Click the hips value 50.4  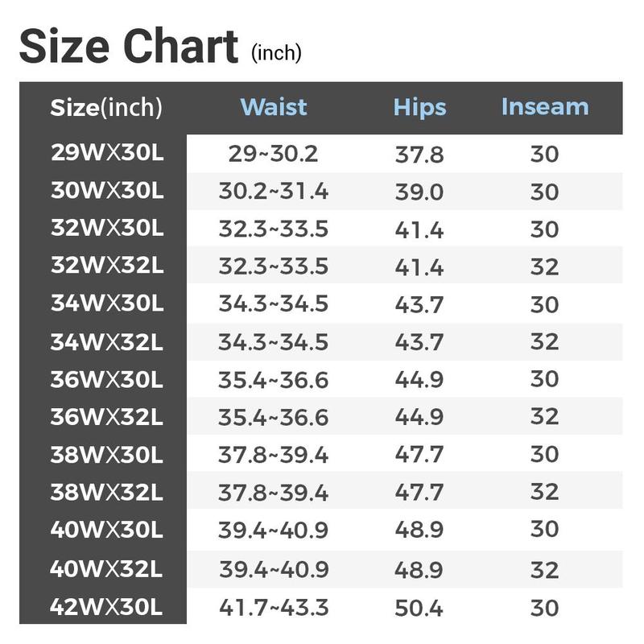[x=419, y=606]
